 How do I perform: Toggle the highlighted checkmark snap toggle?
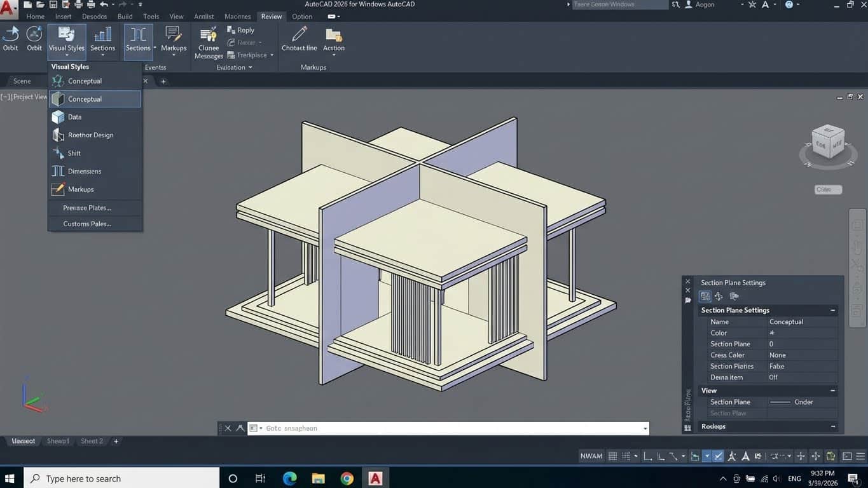(x=719, y=456)
